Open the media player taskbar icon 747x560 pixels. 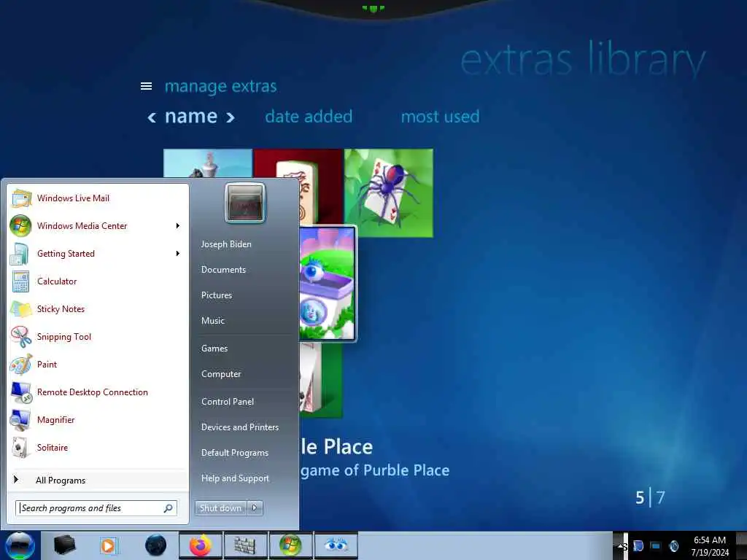[x=109, y=545]
